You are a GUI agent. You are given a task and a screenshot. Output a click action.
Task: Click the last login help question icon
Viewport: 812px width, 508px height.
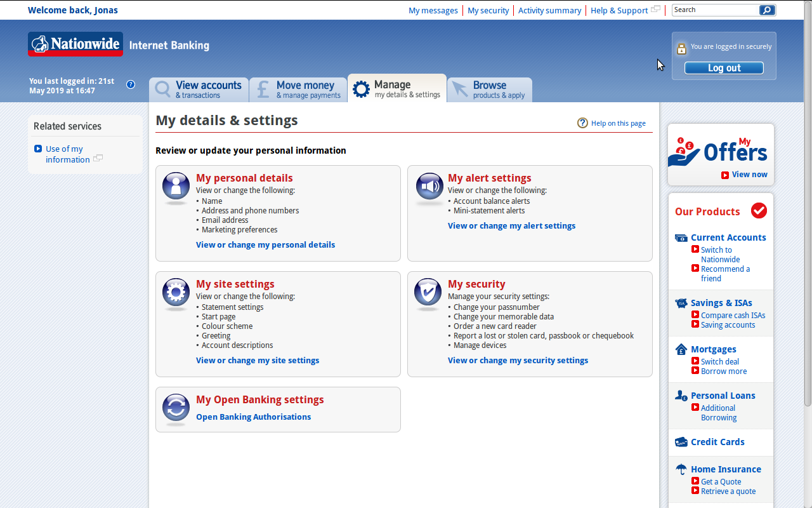click(x=131, y=84)
